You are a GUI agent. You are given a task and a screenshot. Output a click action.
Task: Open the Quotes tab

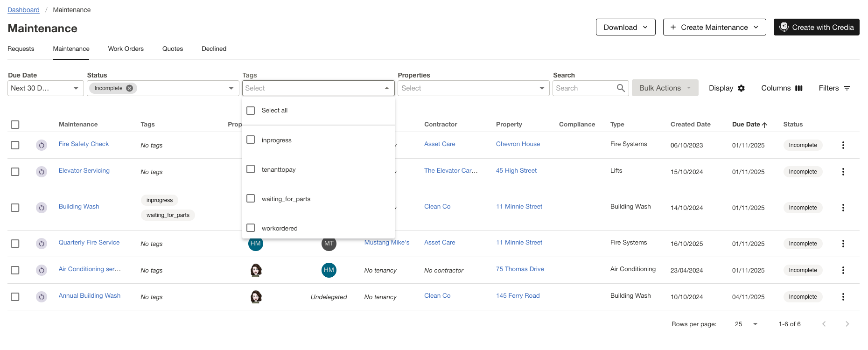[172, 49]
